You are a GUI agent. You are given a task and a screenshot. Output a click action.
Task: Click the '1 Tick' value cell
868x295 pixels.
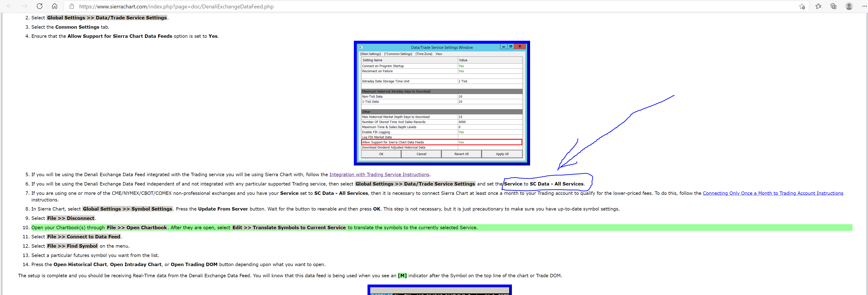point(490,81)
